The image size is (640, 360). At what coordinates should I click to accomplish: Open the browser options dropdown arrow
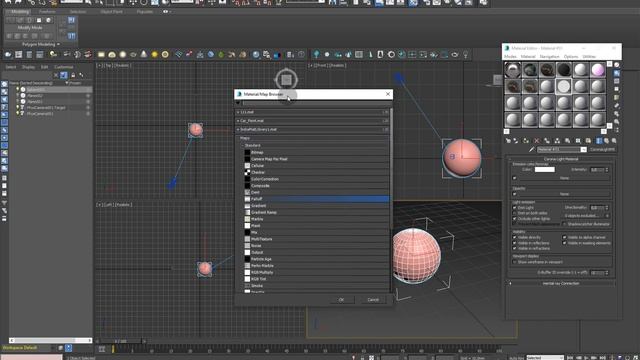point(238,103)
